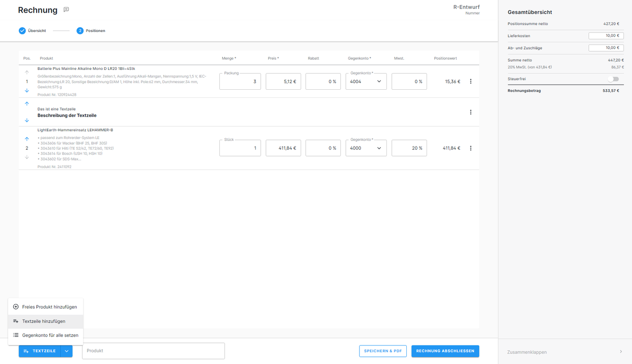Screen dimensions: 632x364
Task: Click the Lieferkosten amount field
Action: tap(606, 36)
